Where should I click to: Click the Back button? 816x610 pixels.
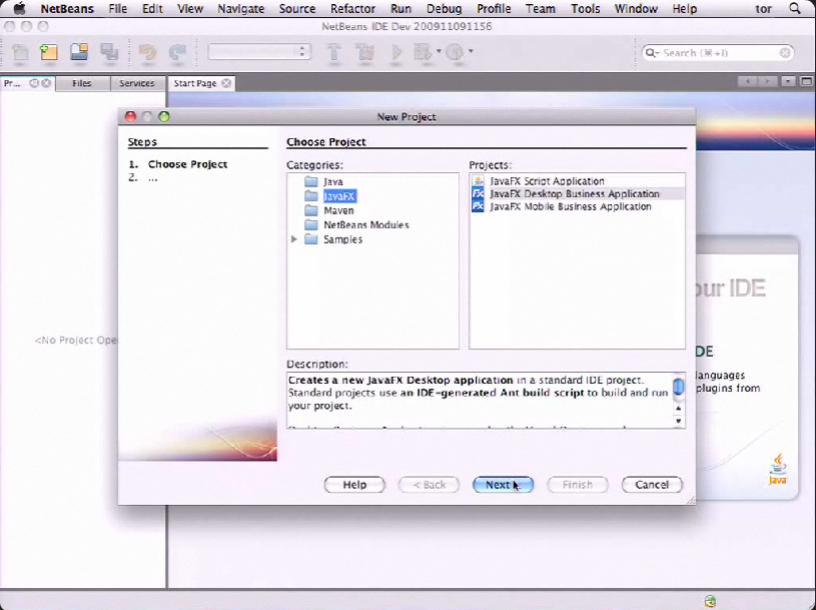[429, 485]
